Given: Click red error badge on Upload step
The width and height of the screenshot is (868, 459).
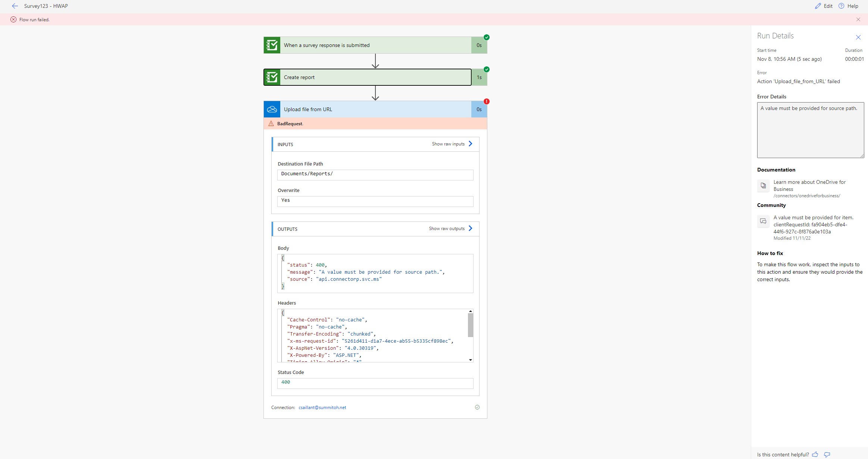Looking at the screenshot, I should [x=487, y=101].
